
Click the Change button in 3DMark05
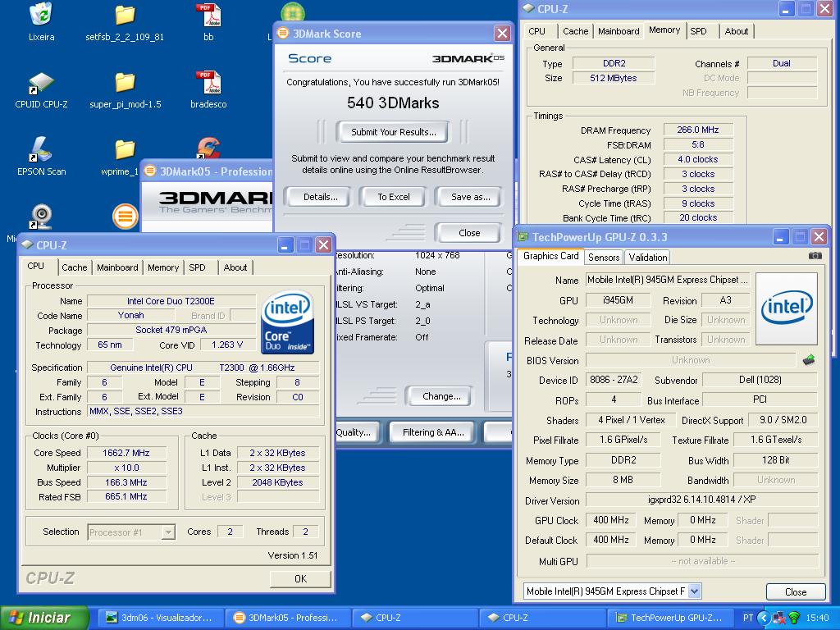pyautogui.click(x=441, y=396)
